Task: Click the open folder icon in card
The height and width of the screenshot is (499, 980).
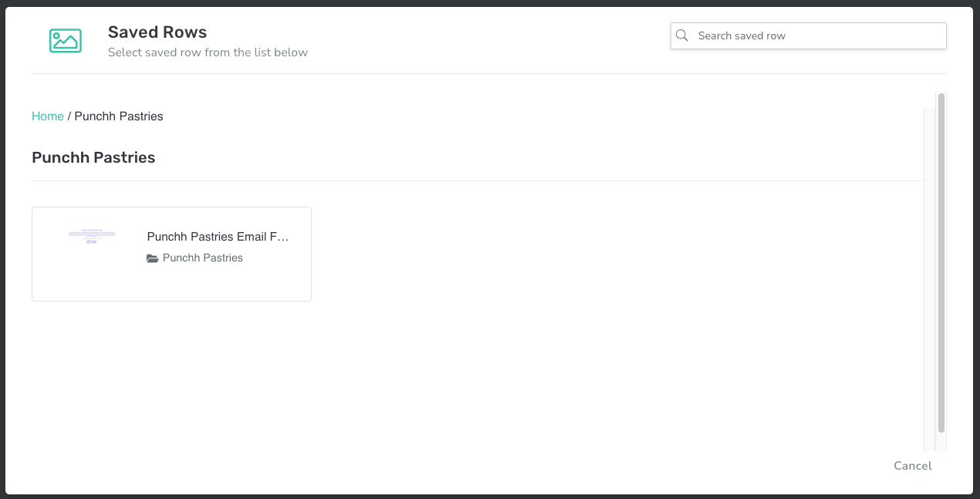Action: pyautogui.click(x=153, y=258)
